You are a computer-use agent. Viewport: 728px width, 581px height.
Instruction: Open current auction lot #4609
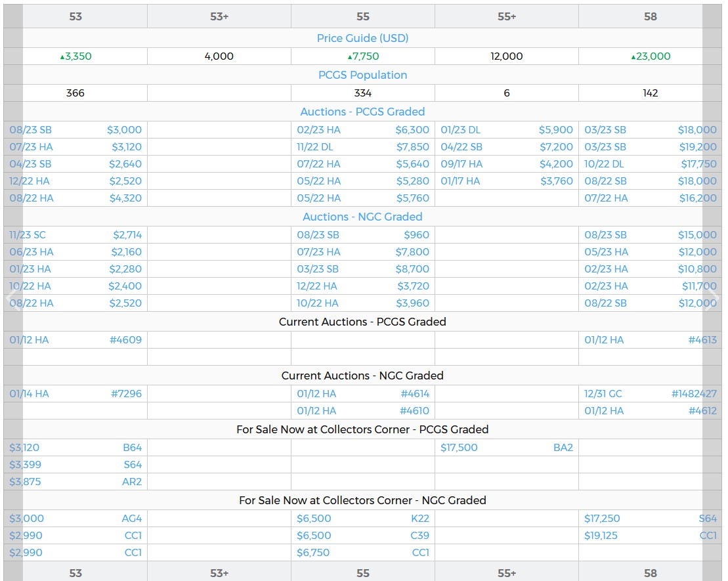click(x=75, y=339)
